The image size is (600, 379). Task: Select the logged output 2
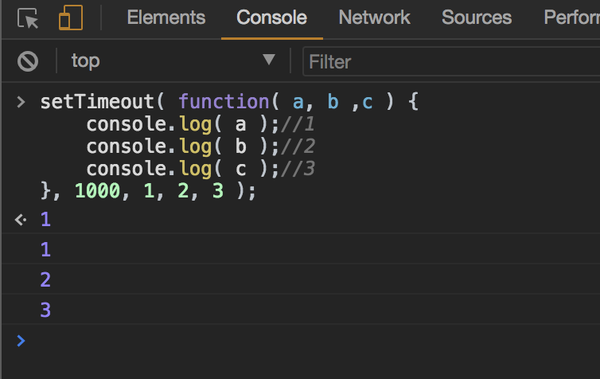(x=46, y=280)
